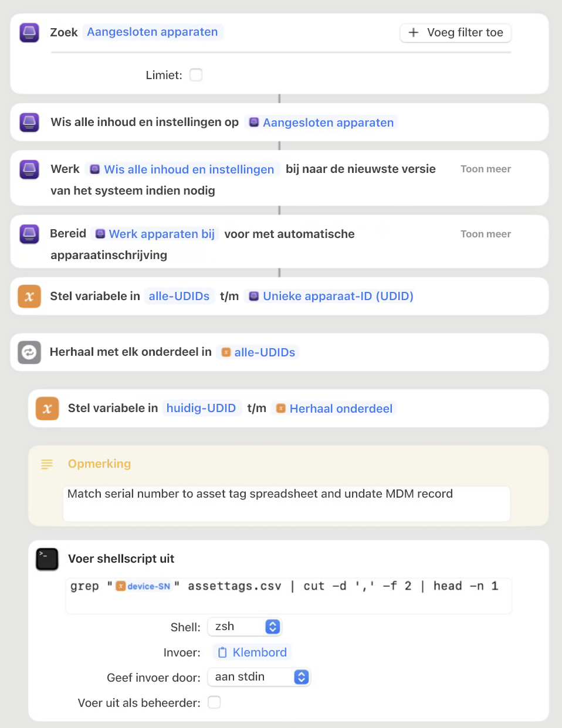The width and height of the screenshot is (562, 728).
Task: Click the orange variable icon beside 'huidig-UDID'
Action: (47, 409)
